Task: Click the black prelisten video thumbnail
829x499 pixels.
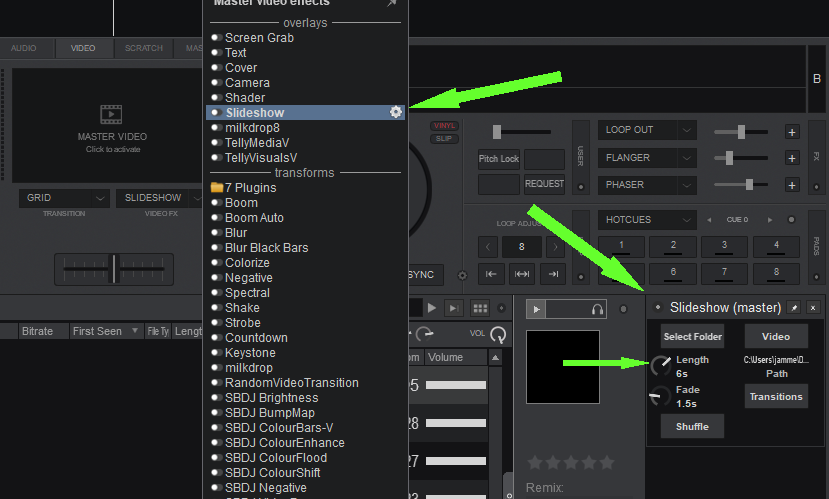Action: pos(563,367)
